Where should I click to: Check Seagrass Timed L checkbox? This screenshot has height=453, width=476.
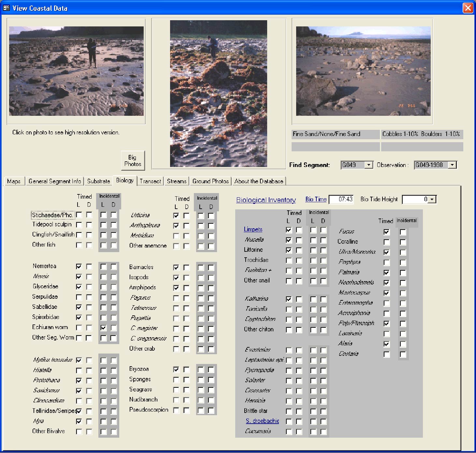tap(176, 390)
